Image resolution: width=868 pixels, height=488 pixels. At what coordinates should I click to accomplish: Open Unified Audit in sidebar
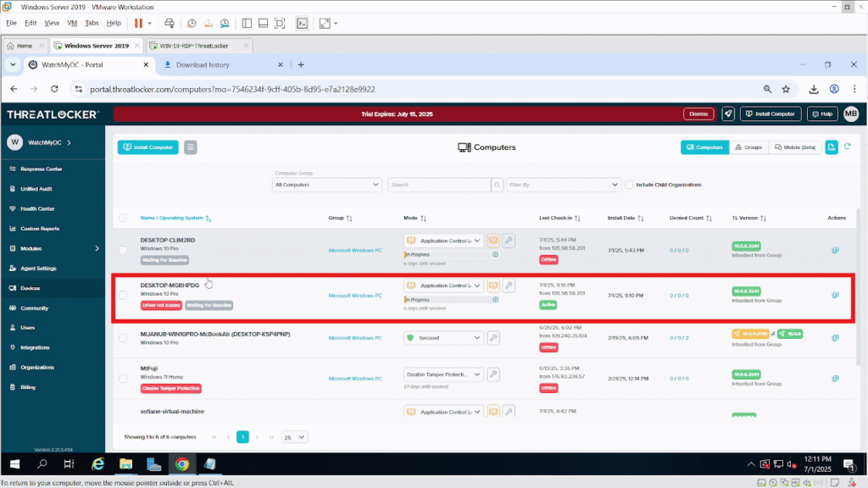point(36,189)
